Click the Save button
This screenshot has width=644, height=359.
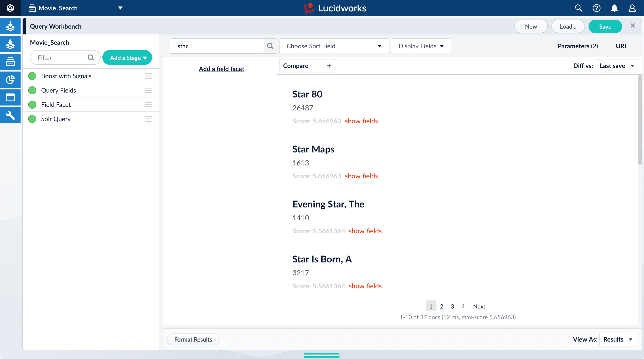[x=605, y=27]
